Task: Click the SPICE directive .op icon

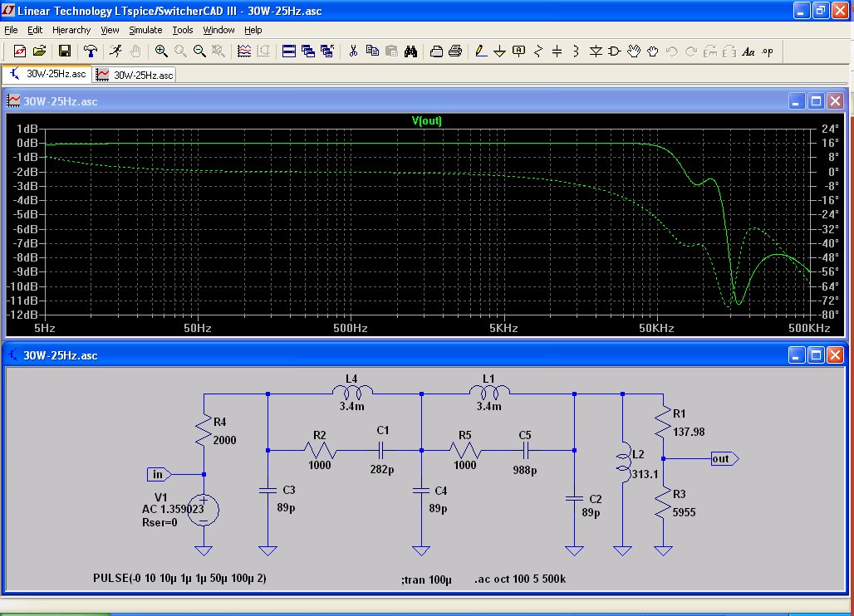Action: click(767, 51)
